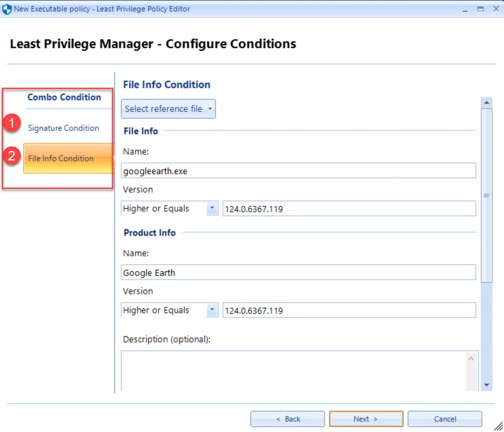Select the File Info Condition panel
The width and height of the screenshot is (504, 432).
point(61,159)
